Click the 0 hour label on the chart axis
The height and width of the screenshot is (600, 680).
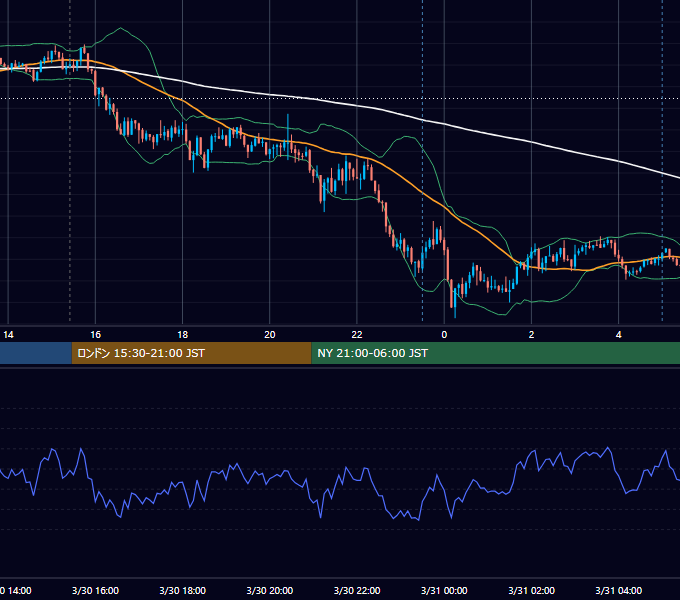(x=444, y=335)
